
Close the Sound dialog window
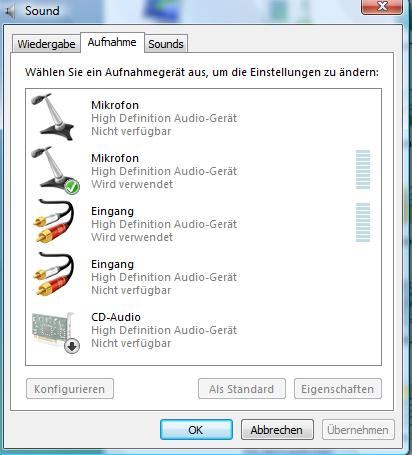pos(382,6)
